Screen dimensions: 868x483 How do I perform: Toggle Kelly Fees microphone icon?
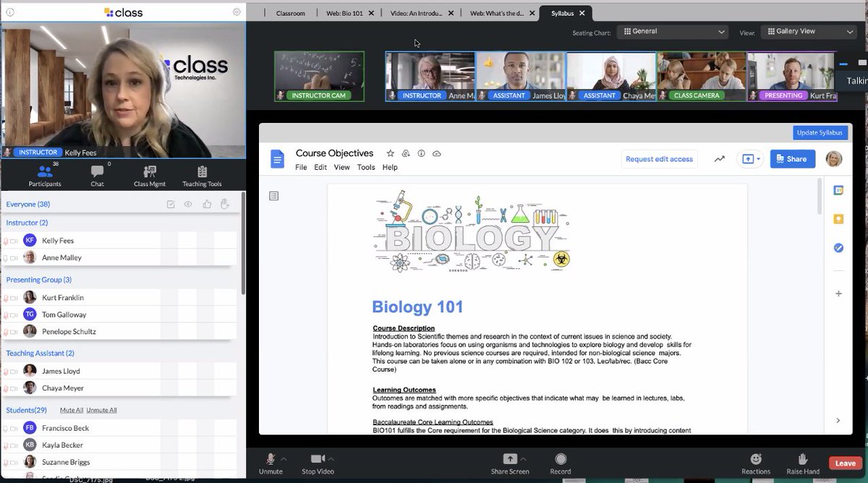tap(6, 241)
